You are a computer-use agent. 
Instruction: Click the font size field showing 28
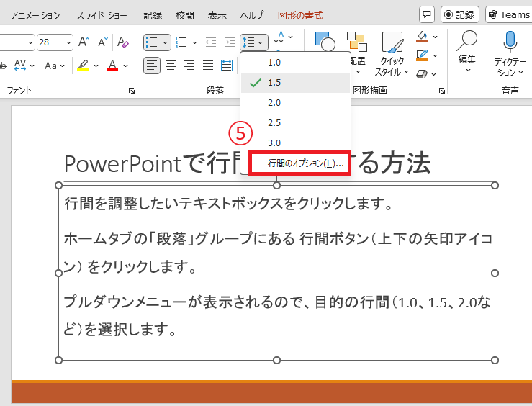tap(51, 42)
